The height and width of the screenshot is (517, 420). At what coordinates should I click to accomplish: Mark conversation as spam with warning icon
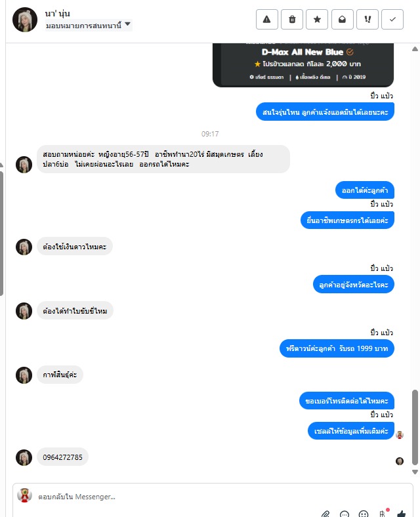266,20
